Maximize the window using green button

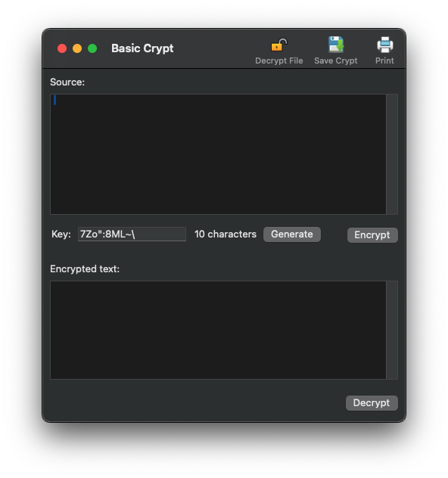(92, 48)
